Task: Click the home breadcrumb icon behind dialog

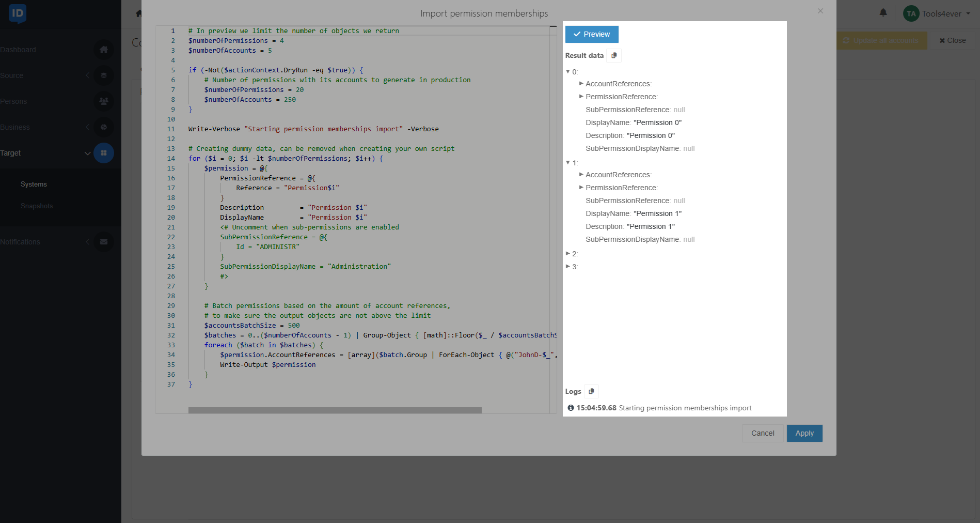Action: tap(138, 13)
